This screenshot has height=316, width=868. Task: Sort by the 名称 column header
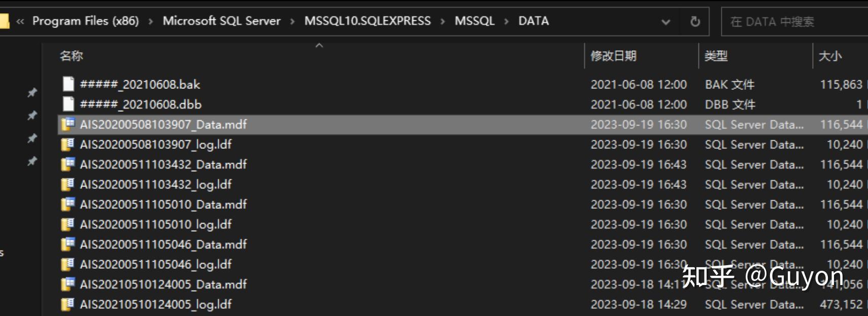click(71, 56)
